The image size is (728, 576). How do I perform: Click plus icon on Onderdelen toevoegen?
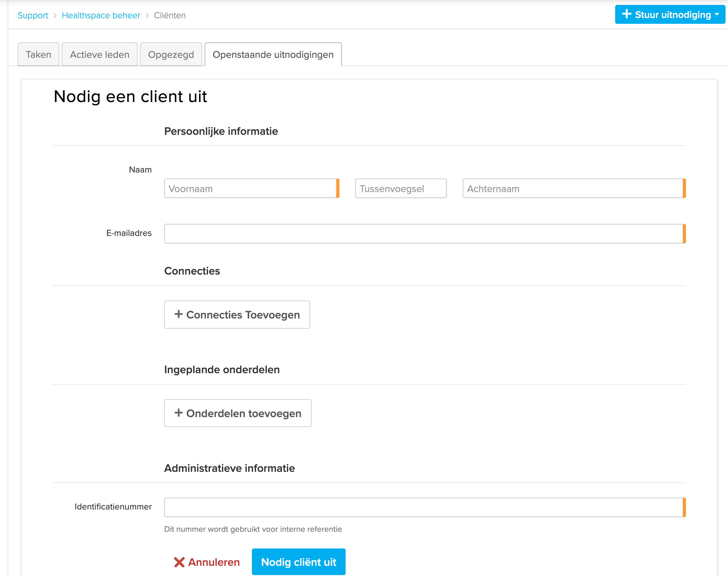178,412
